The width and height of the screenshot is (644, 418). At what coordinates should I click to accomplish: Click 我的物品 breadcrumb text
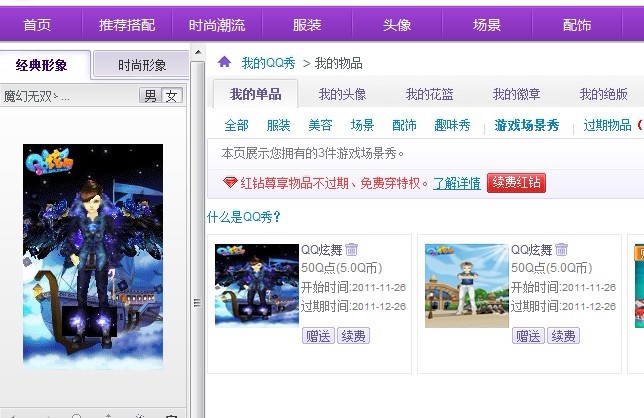[x=338, y=63]
